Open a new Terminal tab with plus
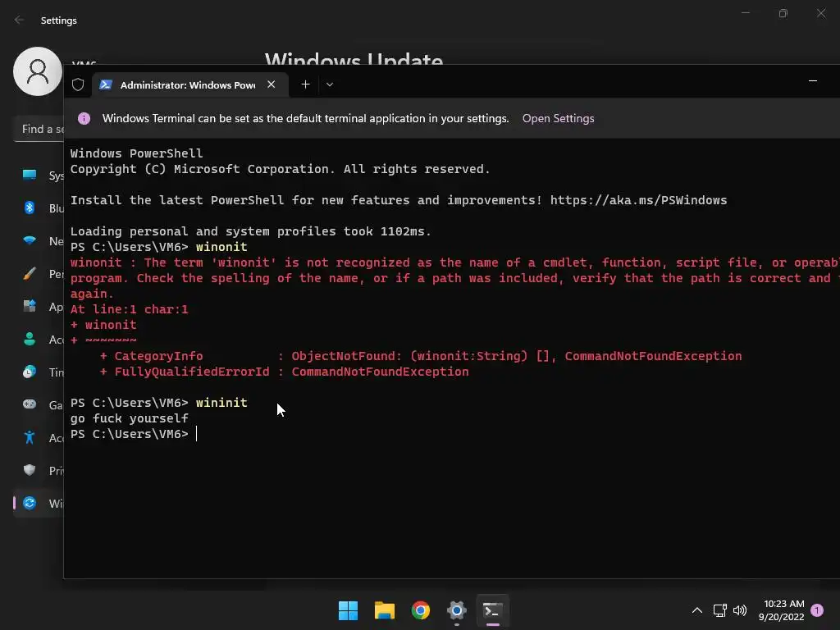Image resolution: width=840 pixels, height=630 pixels. pos(305,84)
